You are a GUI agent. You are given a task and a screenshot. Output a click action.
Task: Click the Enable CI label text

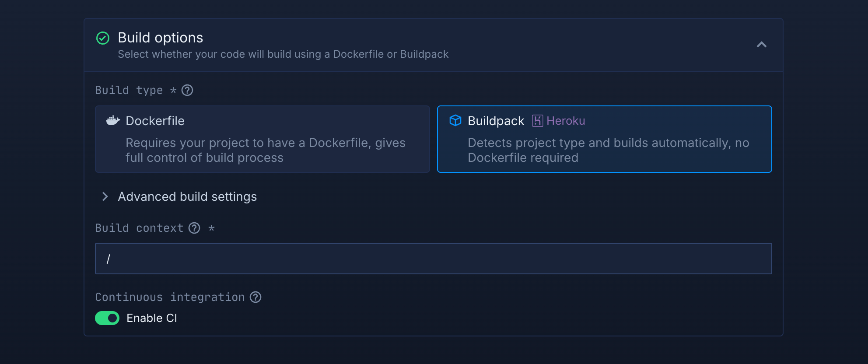[x=151, y=318]
